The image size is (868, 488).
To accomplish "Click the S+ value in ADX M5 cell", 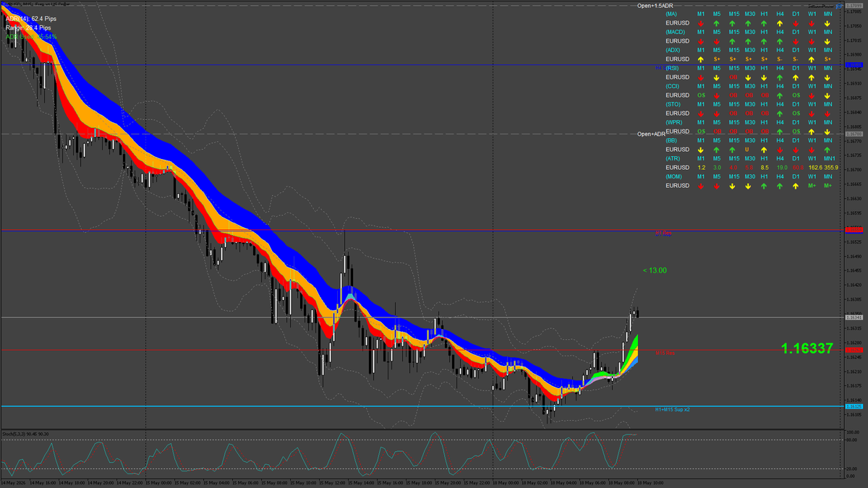I will (x=717, y=59).
